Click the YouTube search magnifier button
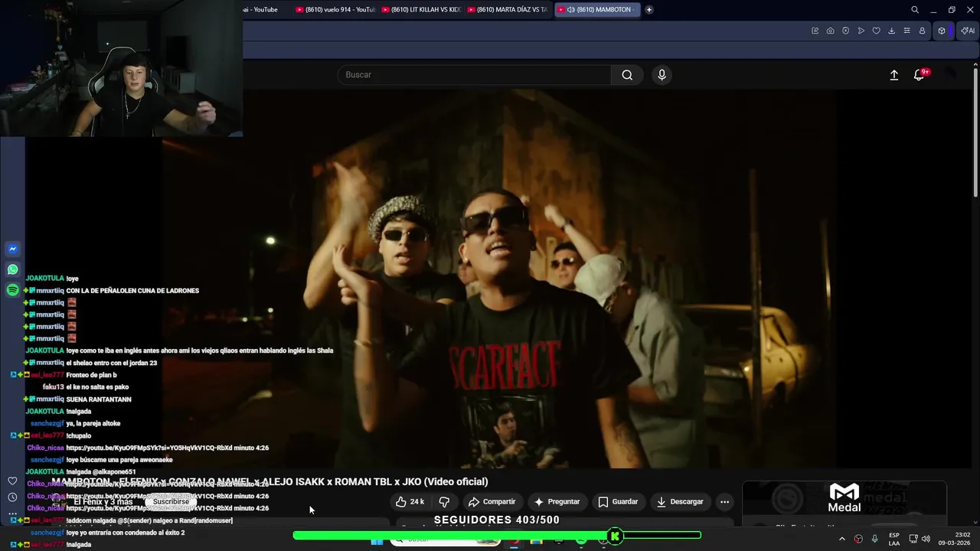Viewport: 980px width, 551px height. [627, 75]
